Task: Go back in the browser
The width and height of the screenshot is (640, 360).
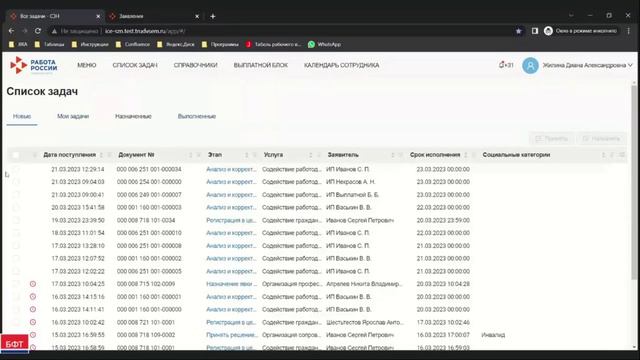Action: [x=11, y=31]
